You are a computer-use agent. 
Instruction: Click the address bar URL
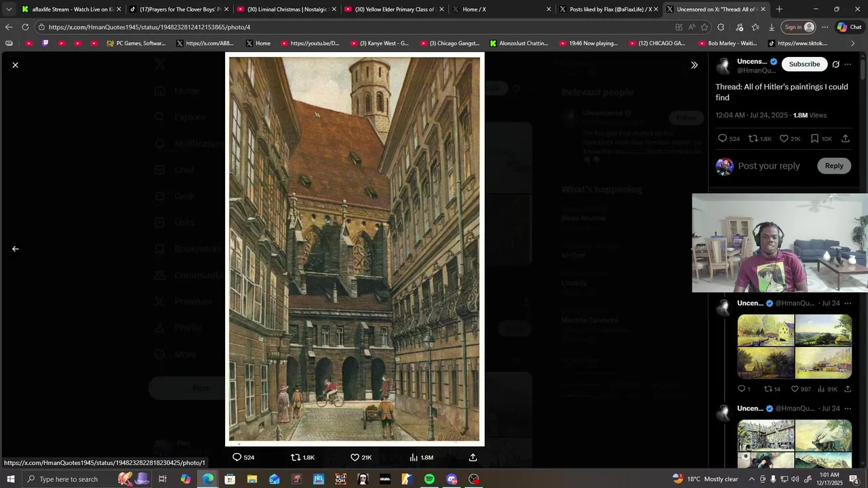coord(149,27)
